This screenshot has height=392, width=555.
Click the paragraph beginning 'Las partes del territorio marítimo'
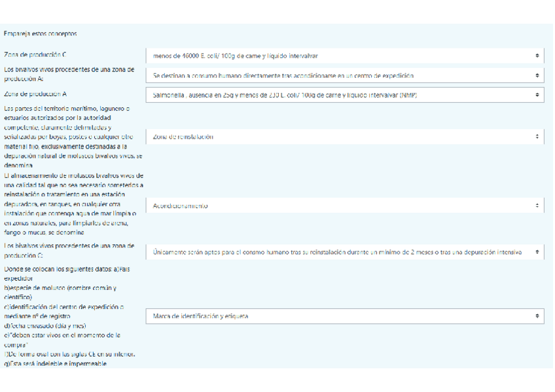coord(73,137)
